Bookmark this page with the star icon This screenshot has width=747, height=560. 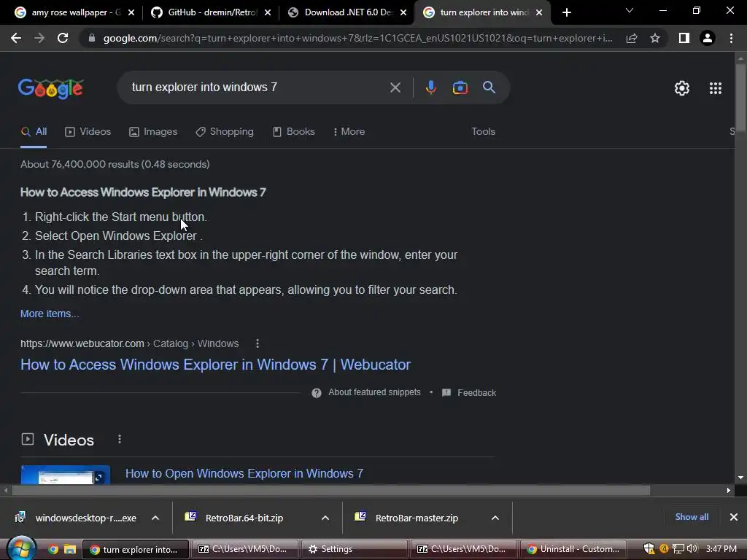(x=655, y=38)
